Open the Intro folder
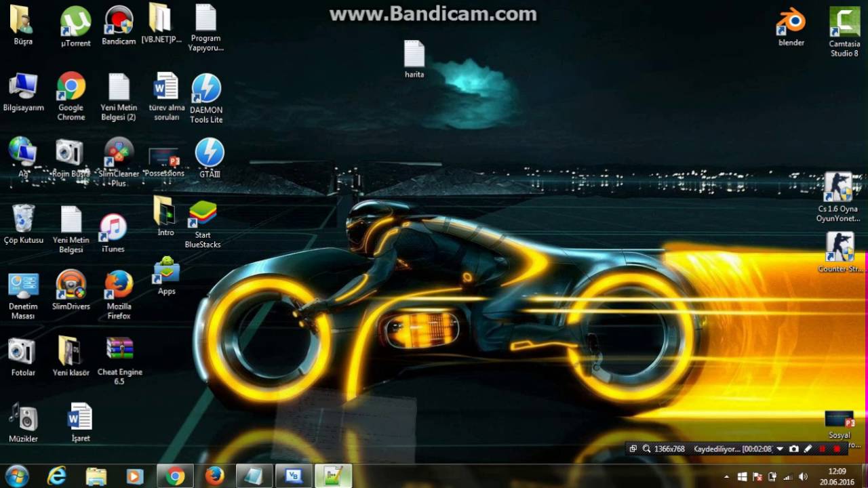 (165, 216)
